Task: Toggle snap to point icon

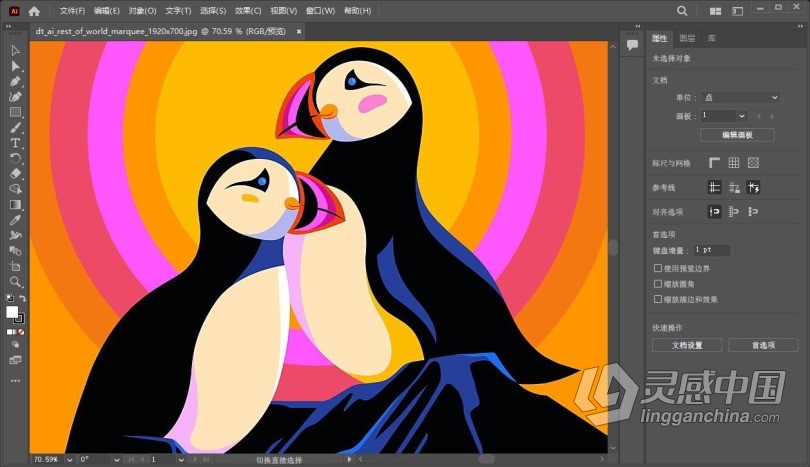Action: tap(714, 211)
